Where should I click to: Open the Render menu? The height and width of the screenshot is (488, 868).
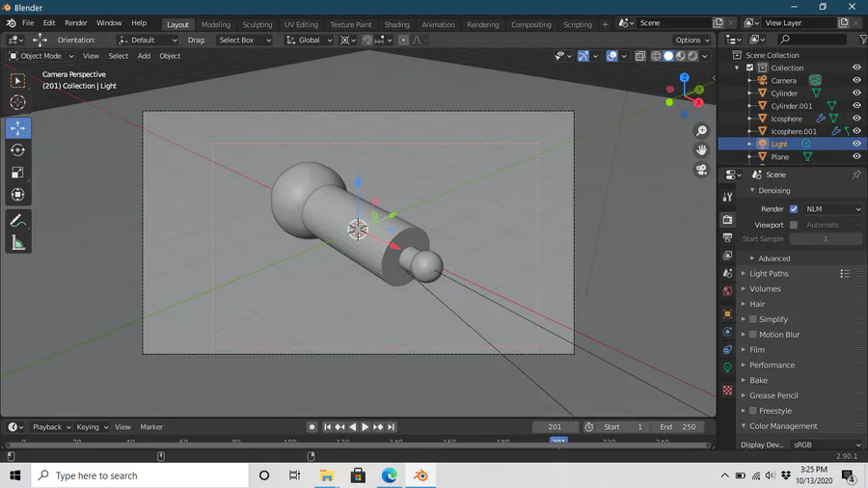click(x=75, y=23)
